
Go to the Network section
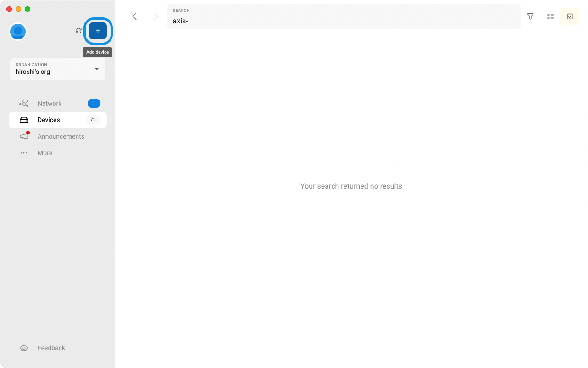[x=58, y=103]
